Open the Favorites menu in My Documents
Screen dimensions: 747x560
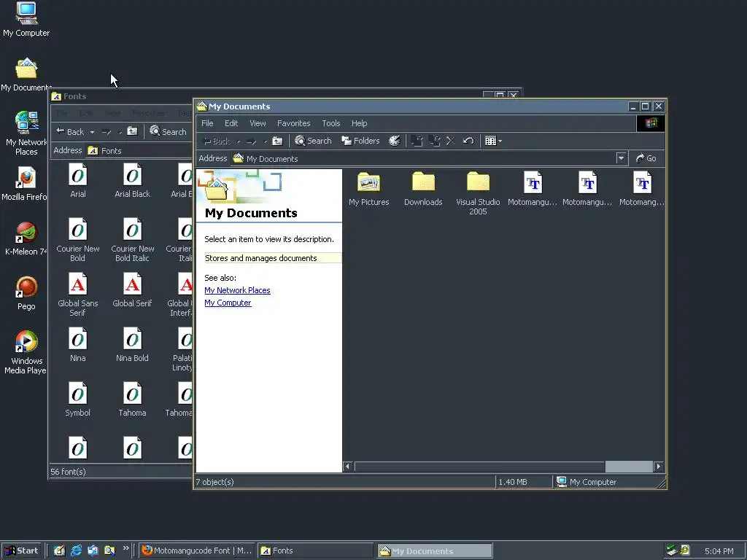(x=293, y=123)
